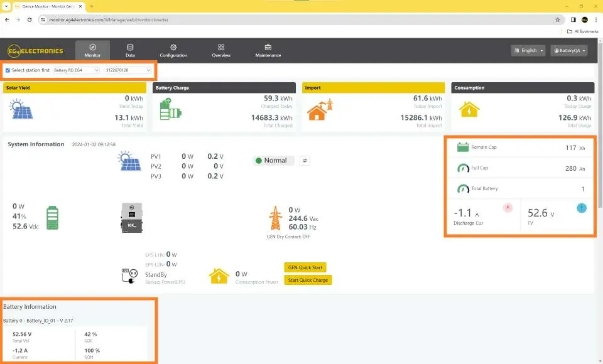Click the 2024-01-02 timestamp
This screenshot has width=603, height=364.
pyautogui.click(x=94, y=144)
